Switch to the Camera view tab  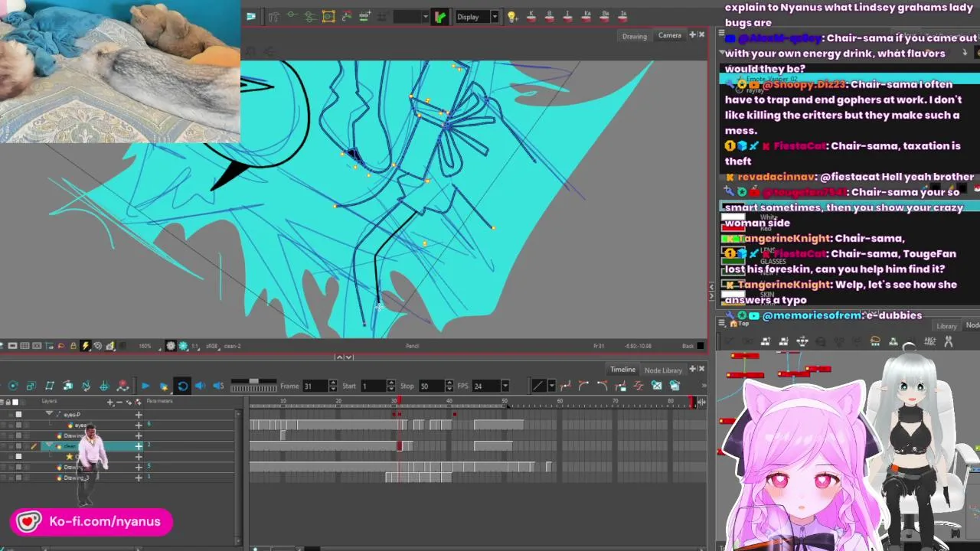(669, 35)
